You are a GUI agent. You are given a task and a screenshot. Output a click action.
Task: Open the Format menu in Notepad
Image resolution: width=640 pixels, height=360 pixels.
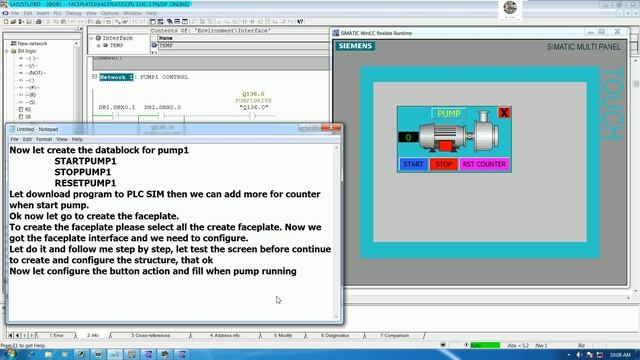[44, 139]
